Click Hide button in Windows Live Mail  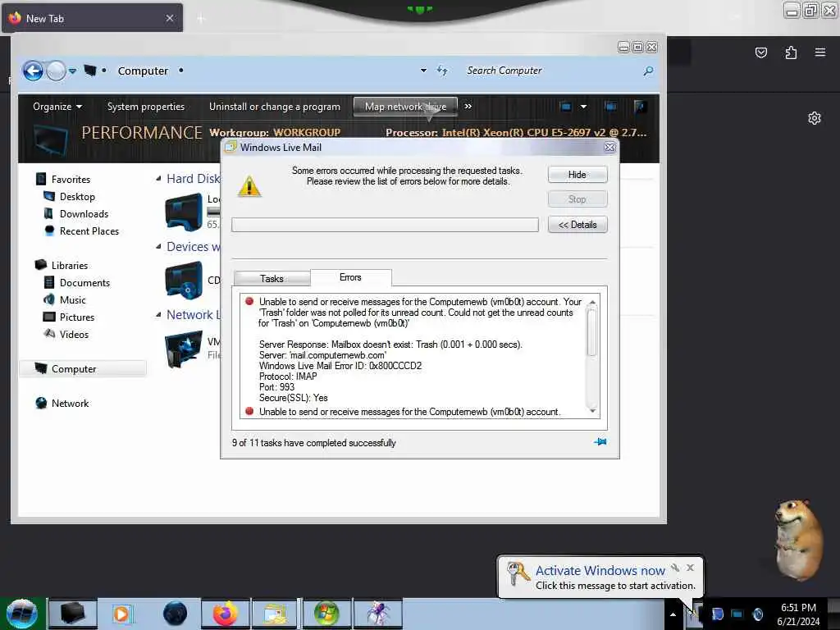pos(577,175)
